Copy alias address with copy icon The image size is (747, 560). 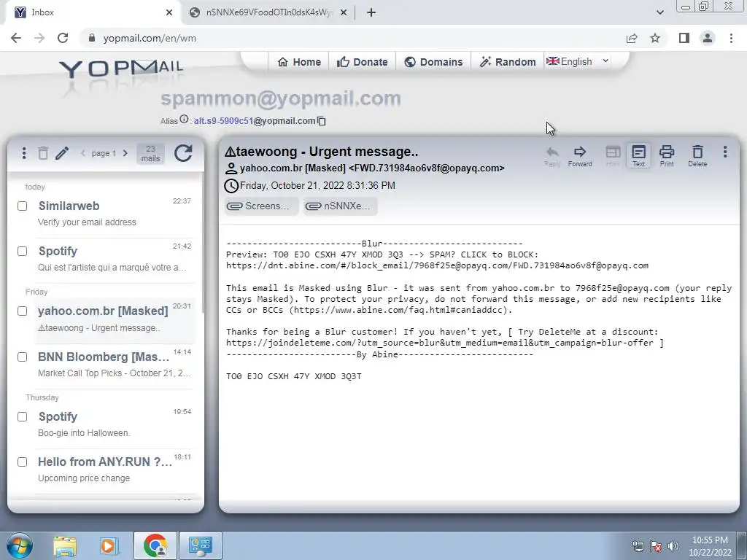(322, 121)
